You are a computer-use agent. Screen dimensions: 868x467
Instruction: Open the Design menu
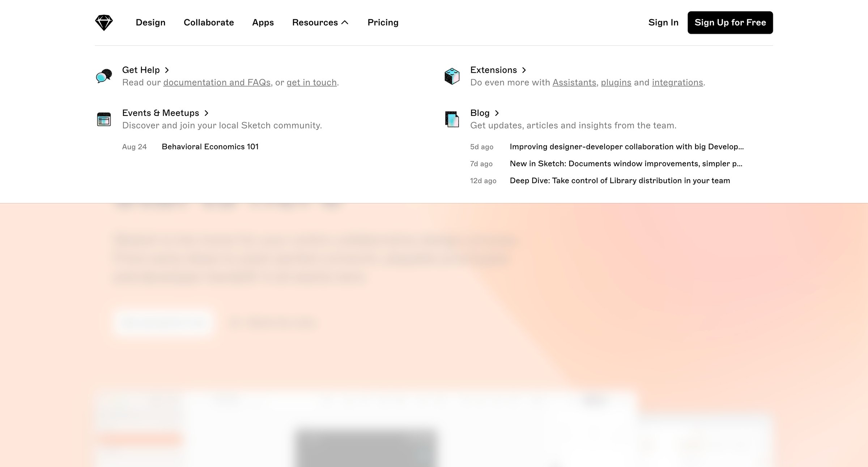pyautogui.click(x=150, y=22)
